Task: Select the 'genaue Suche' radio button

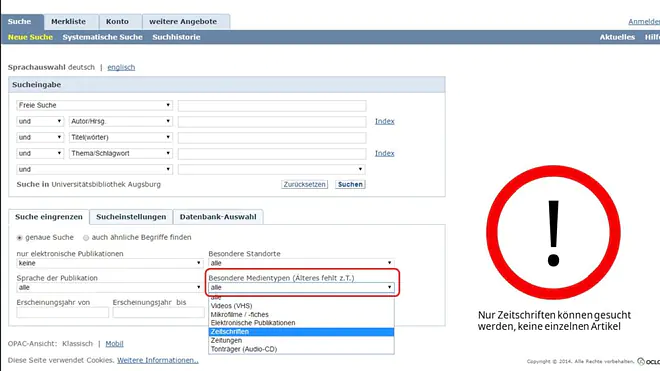Action: [19, 238]
